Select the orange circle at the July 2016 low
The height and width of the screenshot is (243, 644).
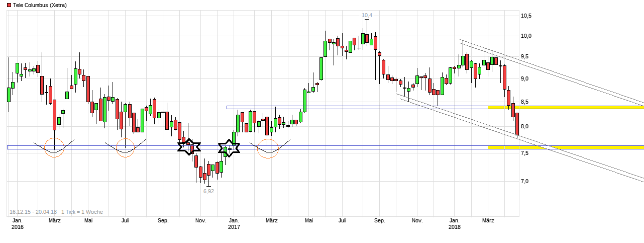(x=125, y=147)
